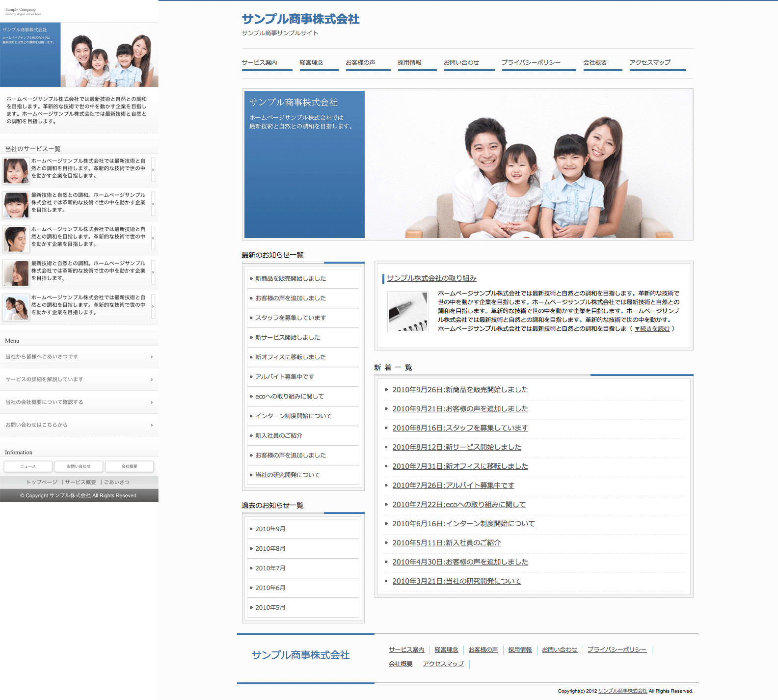Click the large family hero banner image
The width and height of the screenshot is (778, 700).
[x=528, y=164]
